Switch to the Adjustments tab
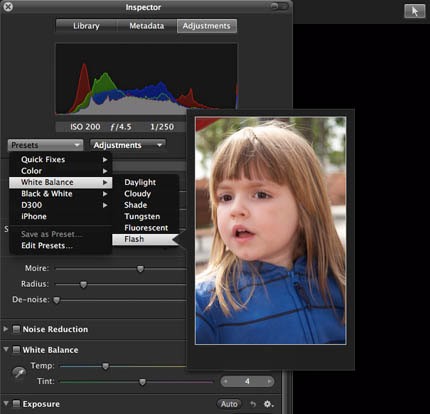Image resolution: width=430 pixels, height=414 pixels. pos(207,26)
